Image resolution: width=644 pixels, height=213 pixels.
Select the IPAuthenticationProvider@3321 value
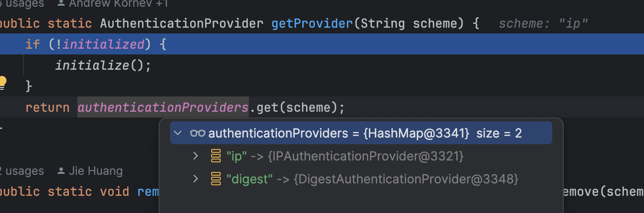point(365,156)
